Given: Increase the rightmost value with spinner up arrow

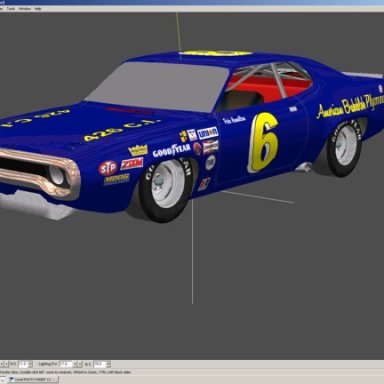Looking at the screenshot, I should (109, 362).
